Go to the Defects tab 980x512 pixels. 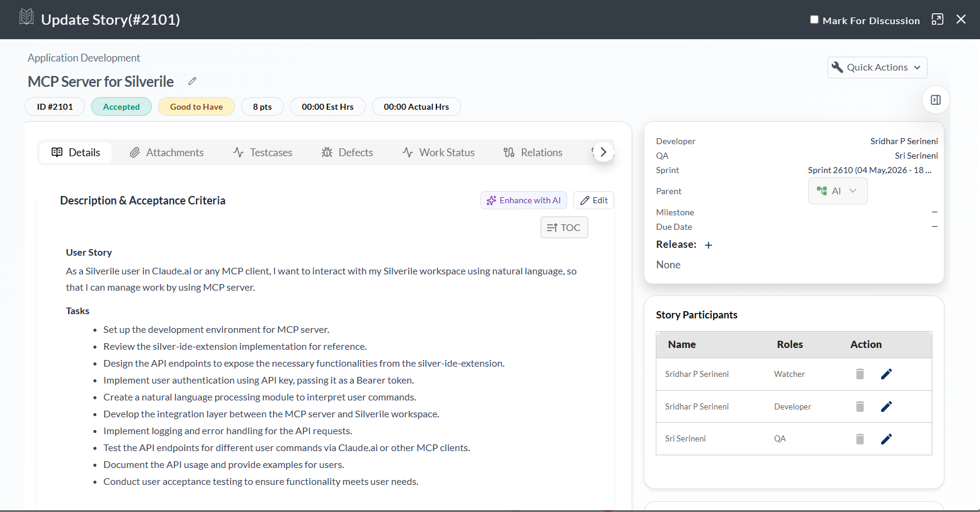click(x=347, y=153)
